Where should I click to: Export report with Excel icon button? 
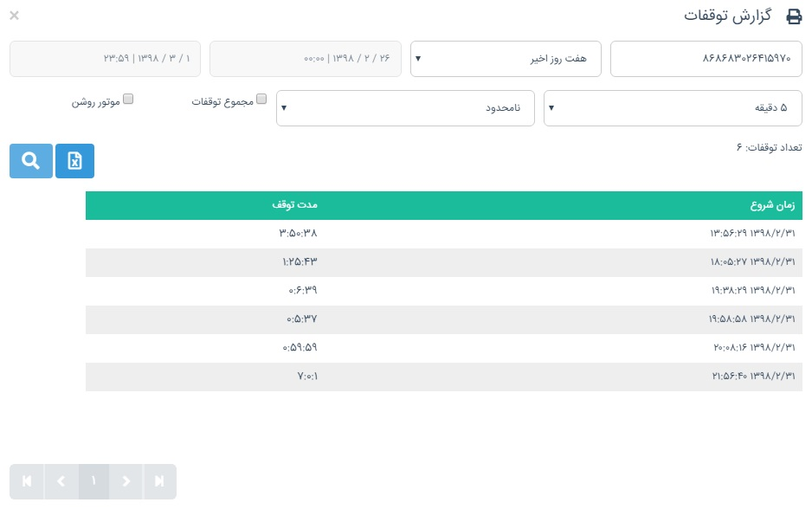pos(74,161)
